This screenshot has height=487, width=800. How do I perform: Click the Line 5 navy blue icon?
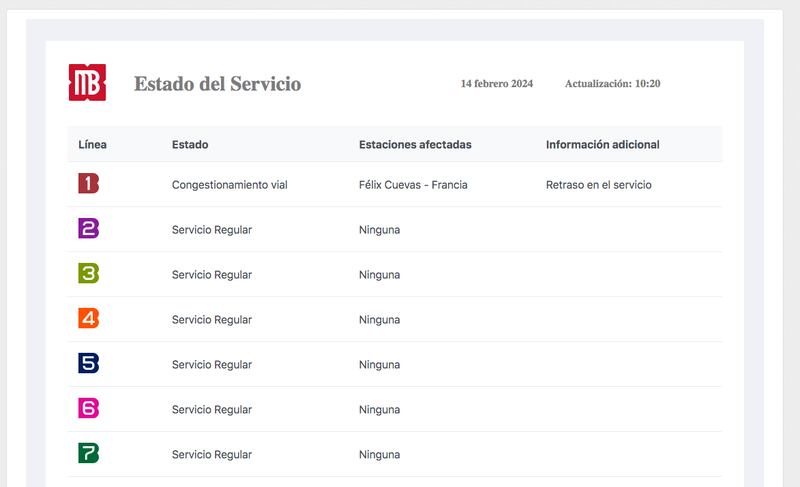tap(89, 364)
